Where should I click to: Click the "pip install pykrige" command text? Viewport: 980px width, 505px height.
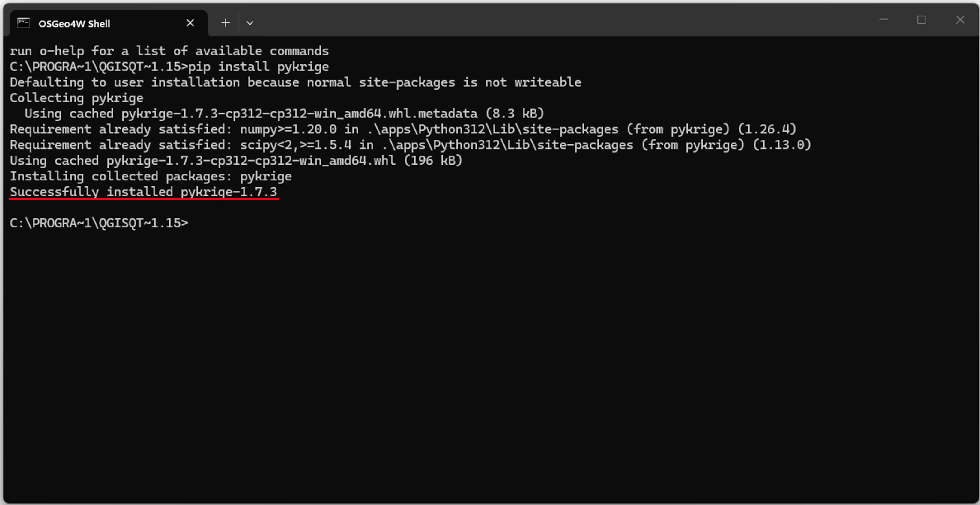pyautogui.click(x=258, y=67)
